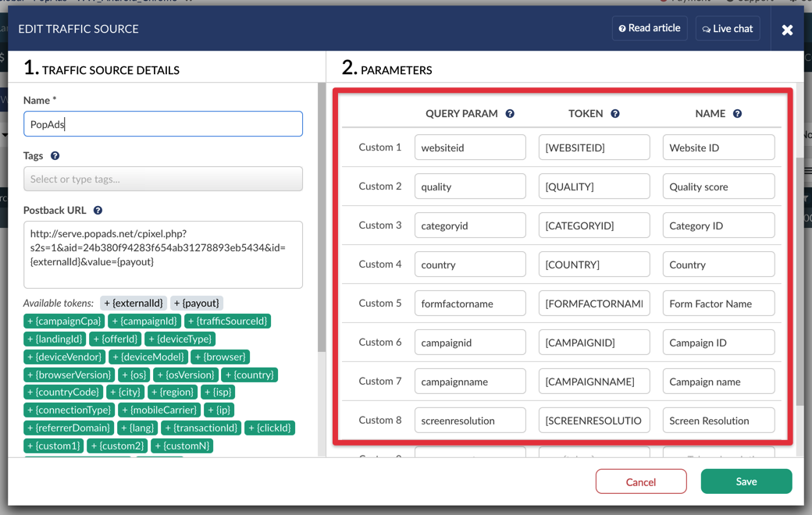Click the Tags help question-mark icon
Screen dimensions: 812x515
click(x=55, y=156)
